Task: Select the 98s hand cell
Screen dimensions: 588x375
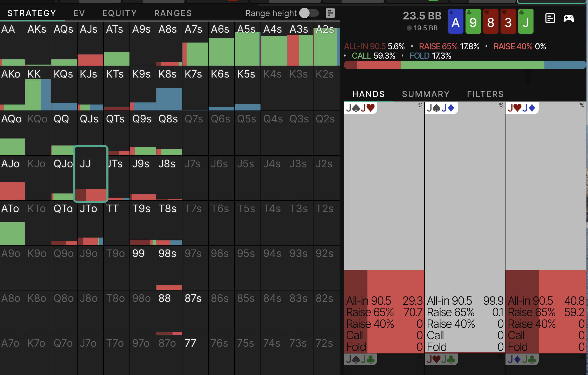Action: point(169,268)
